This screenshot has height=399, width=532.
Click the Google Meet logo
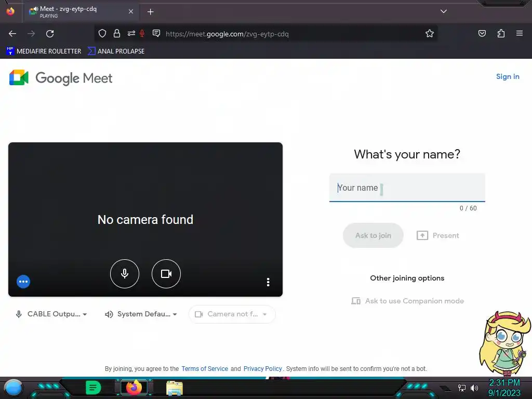(x=60, y=78)
